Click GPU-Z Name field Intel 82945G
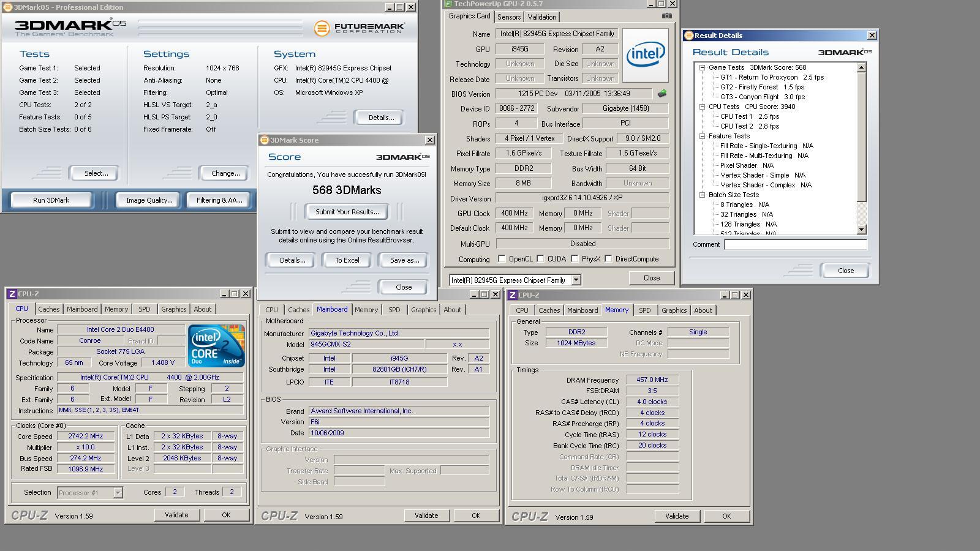This screenshot has height=551, width=980. tap(556, 34)
